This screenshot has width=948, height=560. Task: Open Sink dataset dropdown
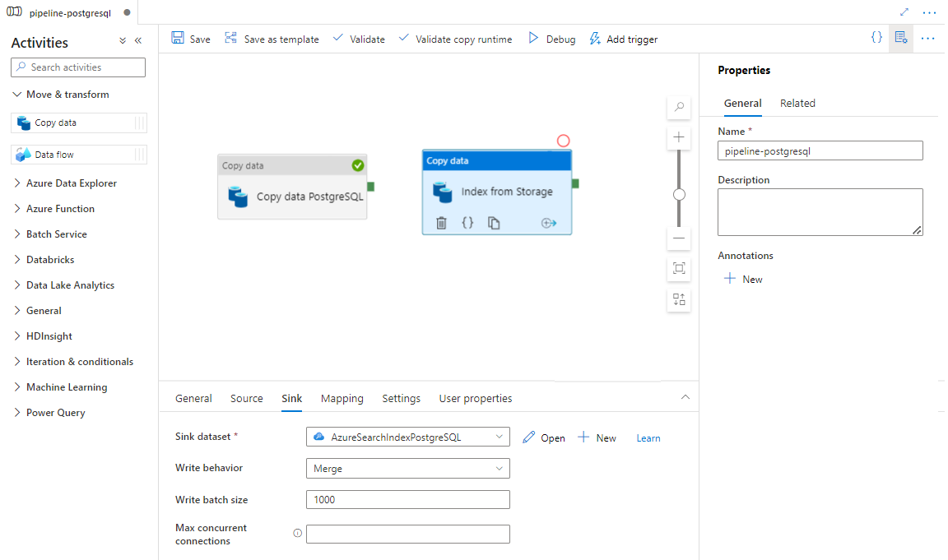[407, 437]
